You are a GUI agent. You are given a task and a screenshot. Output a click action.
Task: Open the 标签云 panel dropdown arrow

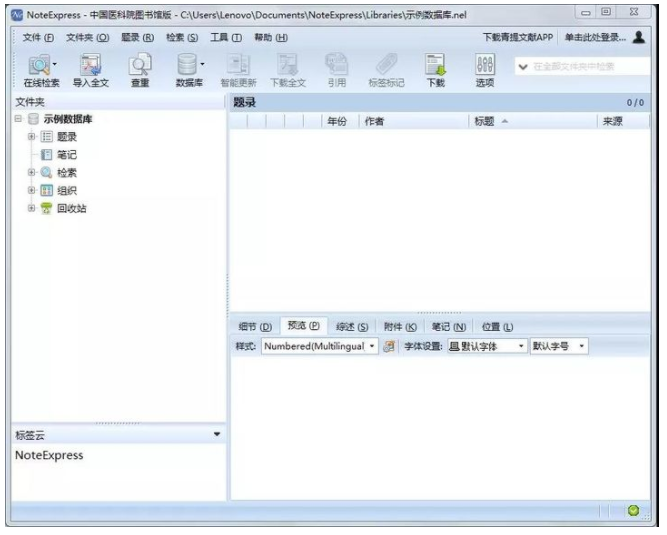217,434
